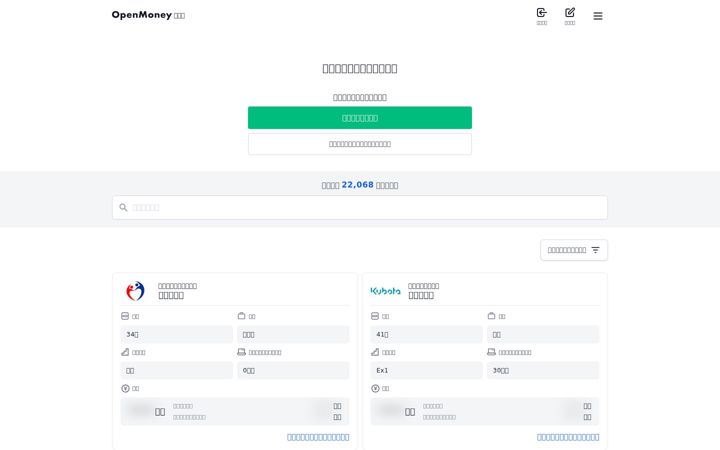Click the Kubota company logo
720x450 pixels.
(x=385, y=291)
